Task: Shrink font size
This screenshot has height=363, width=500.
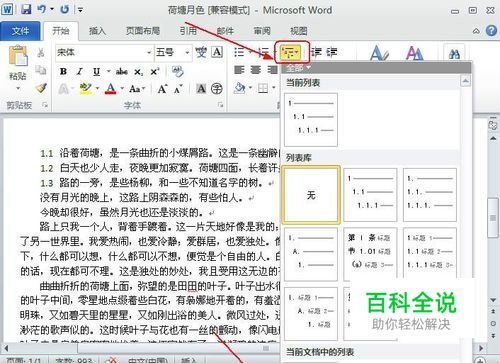Action: (177, 89)
